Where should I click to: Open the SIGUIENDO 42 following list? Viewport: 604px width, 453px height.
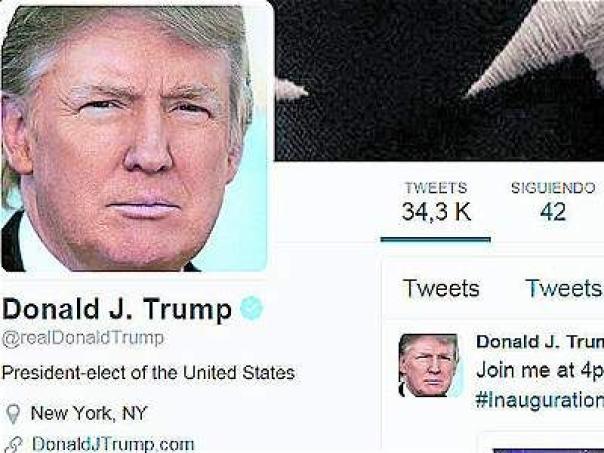tap(553, 202)
